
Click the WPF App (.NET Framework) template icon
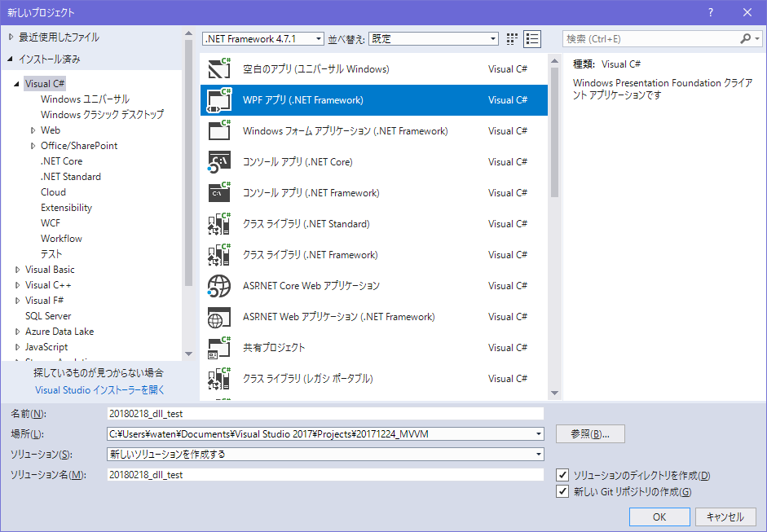[x=219, y=100]
